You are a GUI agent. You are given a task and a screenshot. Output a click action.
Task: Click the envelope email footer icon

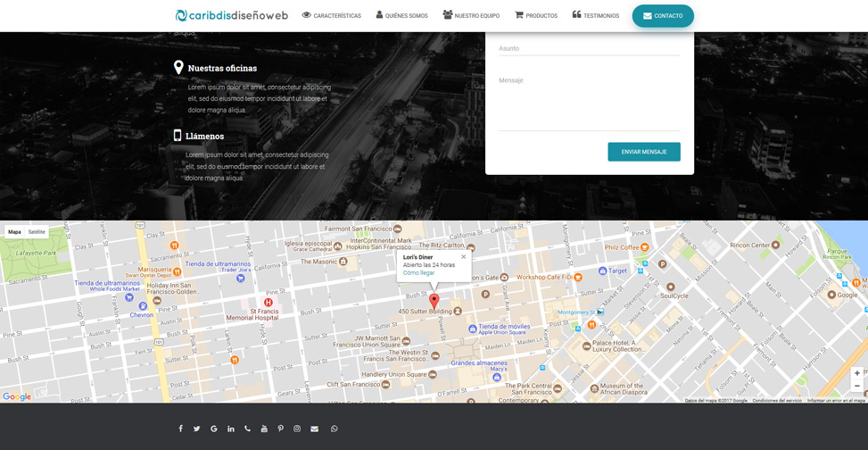click(x=314, y=429)
